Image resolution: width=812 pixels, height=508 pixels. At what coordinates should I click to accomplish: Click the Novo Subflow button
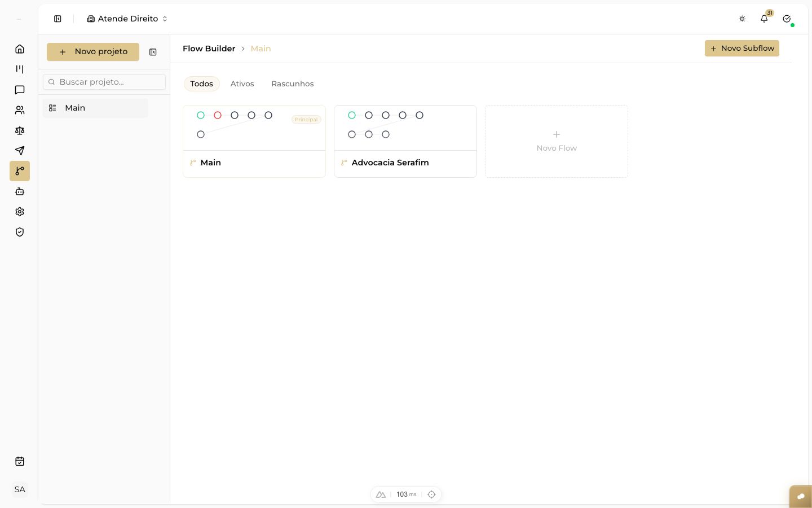click(742, 49)
